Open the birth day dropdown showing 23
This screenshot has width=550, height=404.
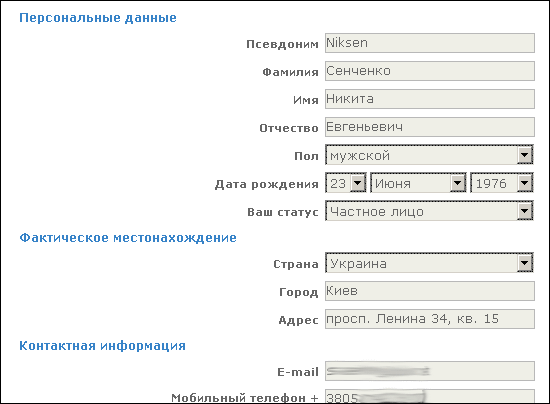pyautogui.click(x=346, y=183)
